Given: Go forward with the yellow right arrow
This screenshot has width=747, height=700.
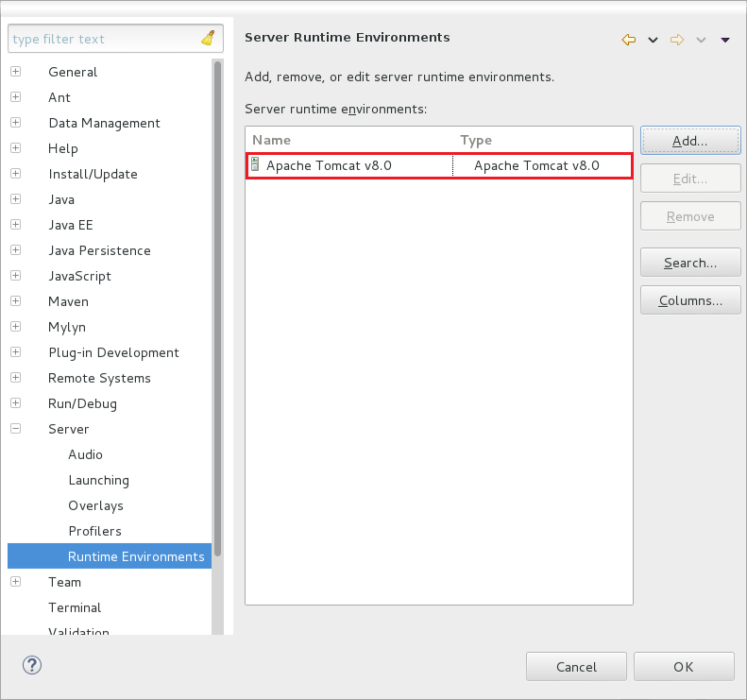Looking at the screenshot, I should (x=677, y=40).
